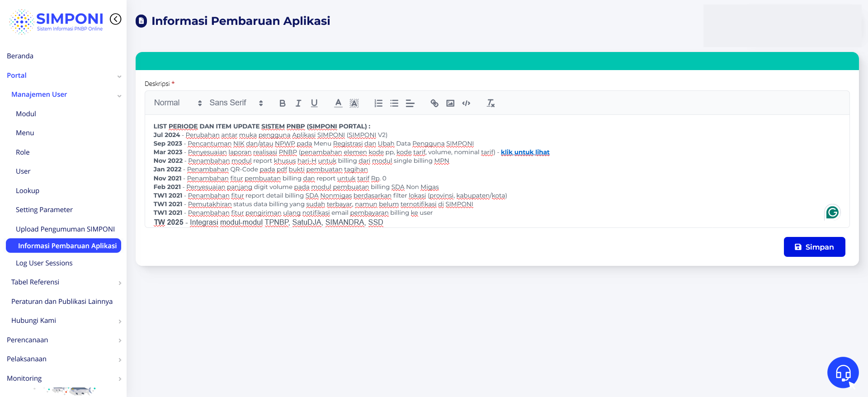Click the editor heading line "LIST PERIODE DAN ITEM UPDATE"
Screen dimensions: 868x397
pos(262,126)
